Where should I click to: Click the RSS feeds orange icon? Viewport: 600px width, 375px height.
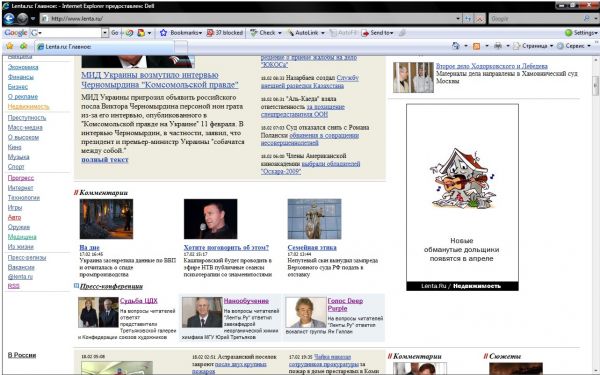click(476, 46)
